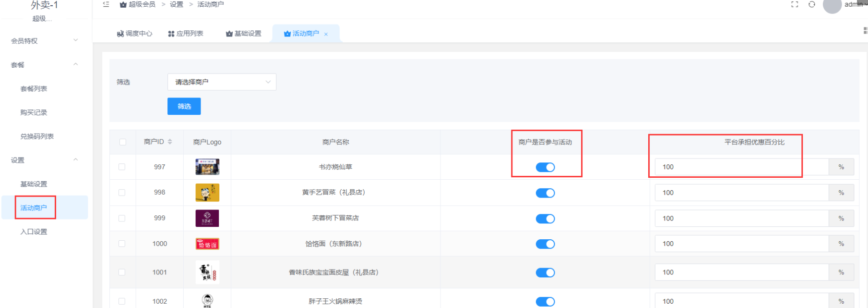The image size is (868, 308).
Task: Open 购买记录 in sidebar
Action: pyautogui.click(x=34, y=112)
